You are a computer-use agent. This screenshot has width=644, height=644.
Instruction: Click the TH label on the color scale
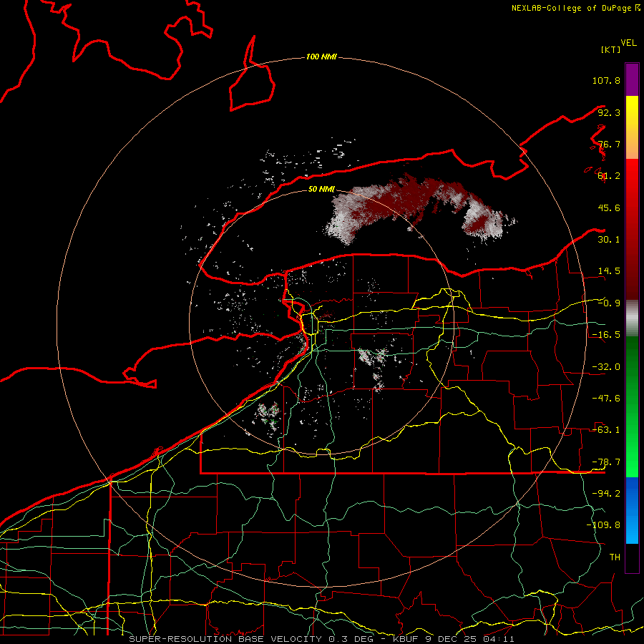(615, 557)
